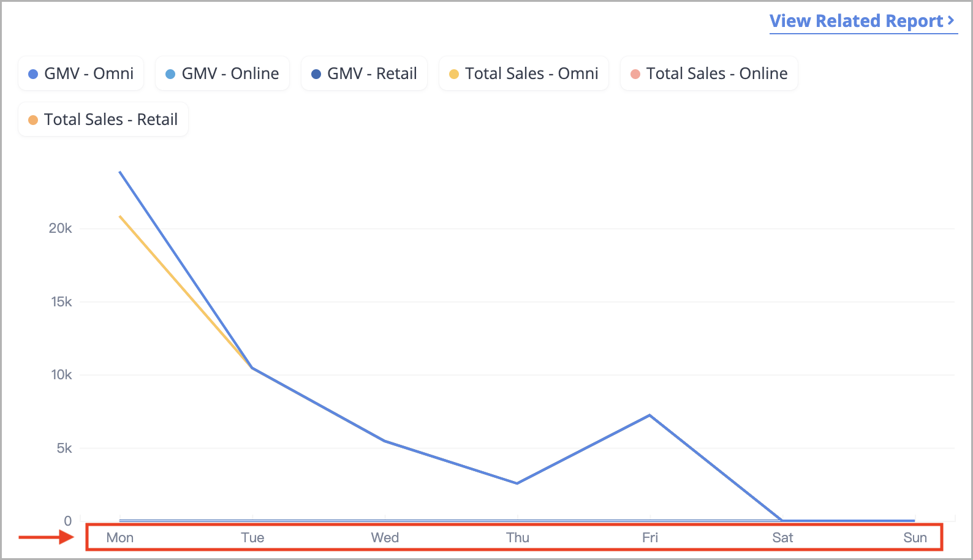
Task: Toggle the GMV - Omni legend series
Action: pos(81,74)
